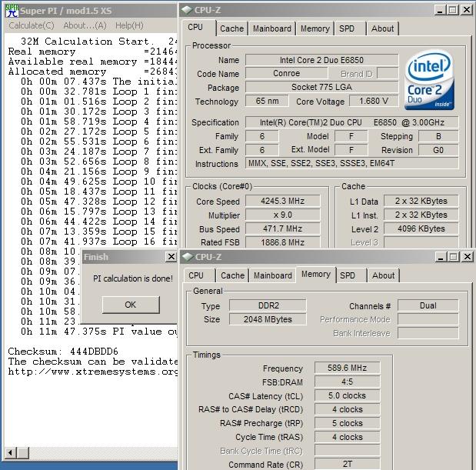Open SPD tab in lower CPU-Z window
Viewport: 476px width, 470px height.
[x=351, y=275]
